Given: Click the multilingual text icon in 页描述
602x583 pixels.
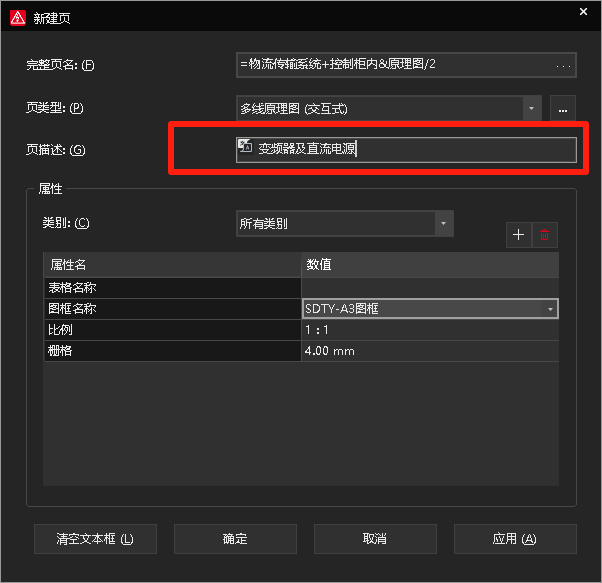Looking at the screenshot, I should tap(245, 146).
